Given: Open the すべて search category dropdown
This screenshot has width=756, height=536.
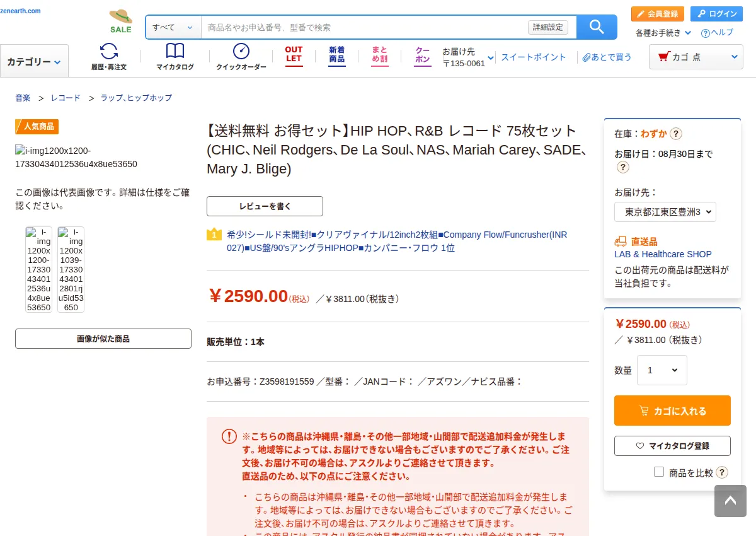Looking at the screenshot, I should pos(173,27).
